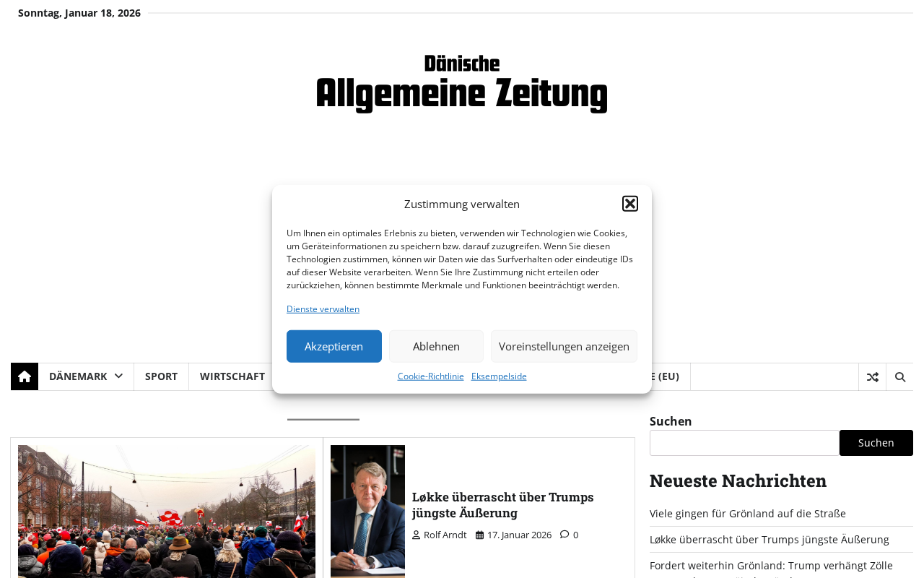Open the Cookie-Richtlinie link
The image size is (924, 578).
click(x=431, y=376)
